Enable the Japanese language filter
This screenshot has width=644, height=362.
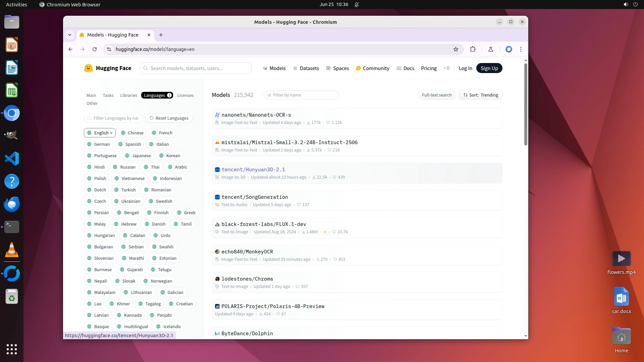138,156
